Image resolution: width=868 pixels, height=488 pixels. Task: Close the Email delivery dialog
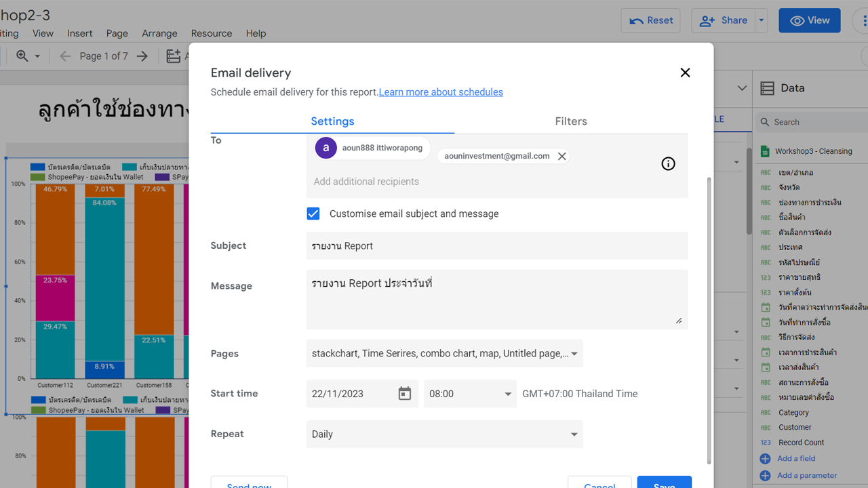point(685,73)
